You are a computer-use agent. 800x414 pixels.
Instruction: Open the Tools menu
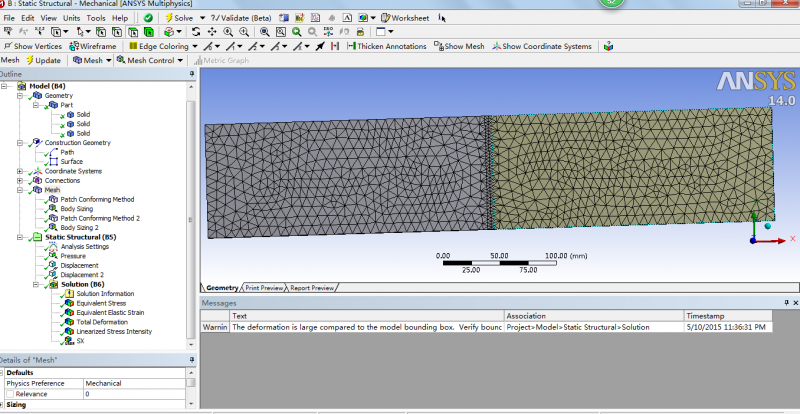coord(95,18)
